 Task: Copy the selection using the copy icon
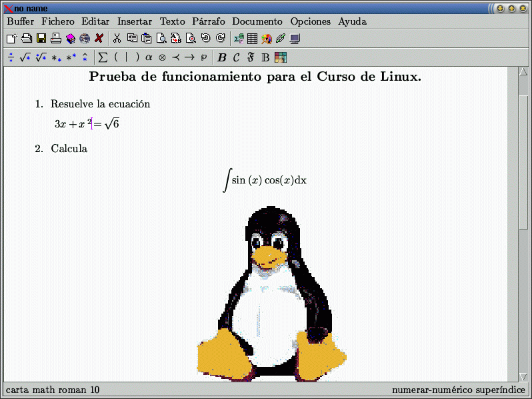132,38
